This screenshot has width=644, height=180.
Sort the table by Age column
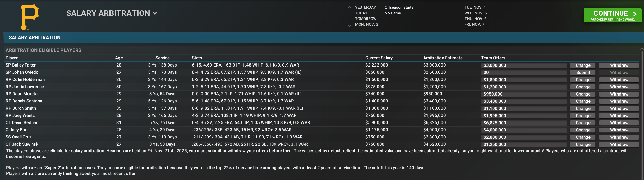[x=119, y=58]
